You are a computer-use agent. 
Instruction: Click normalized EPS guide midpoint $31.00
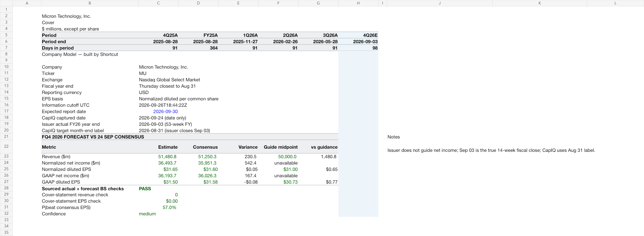[x=290, y=169]
